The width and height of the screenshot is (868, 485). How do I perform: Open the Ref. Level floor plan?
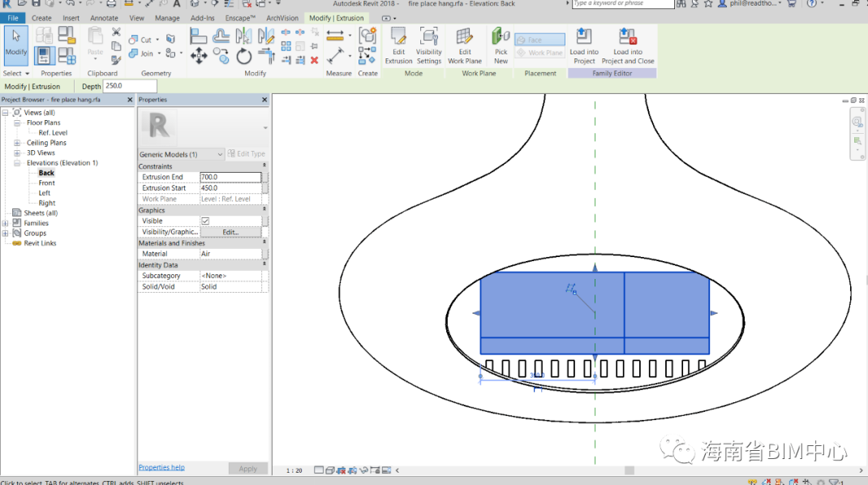point(54,133)
